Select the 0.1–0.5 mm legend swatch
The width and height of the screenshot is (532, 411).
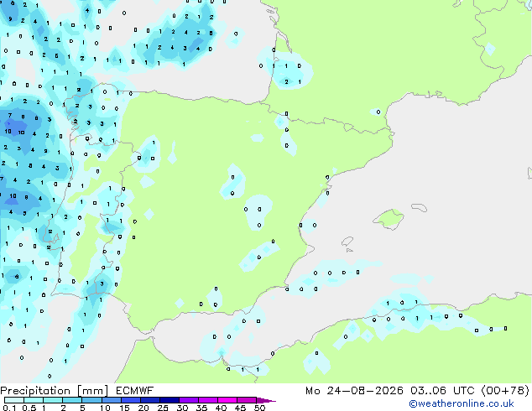click(14, 400)
